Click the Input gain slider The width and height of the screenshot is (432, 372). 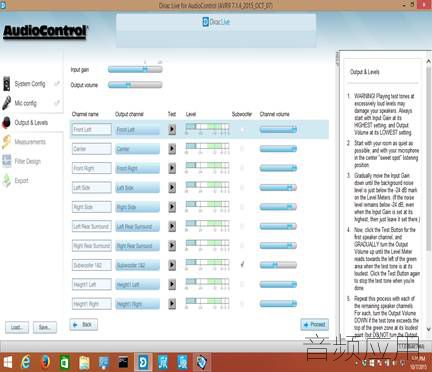click(135, 69)
